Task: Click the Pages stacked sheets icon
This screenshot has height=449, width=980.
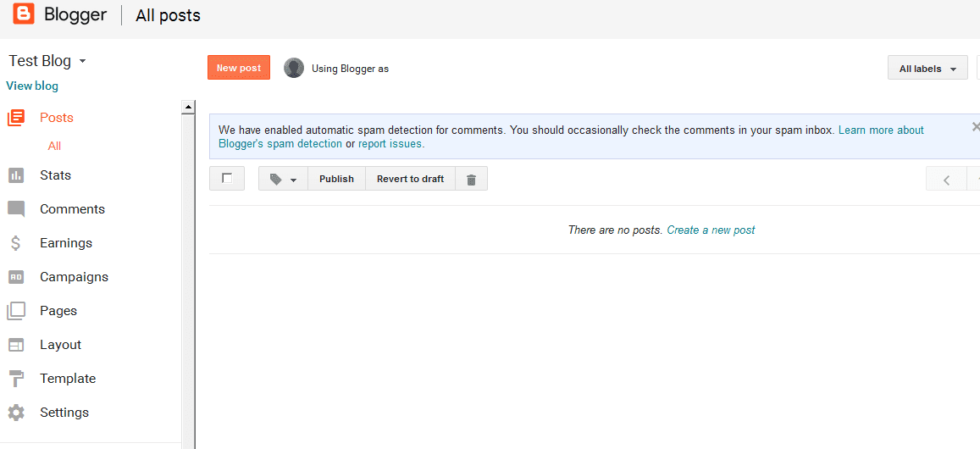Action: 16,311
